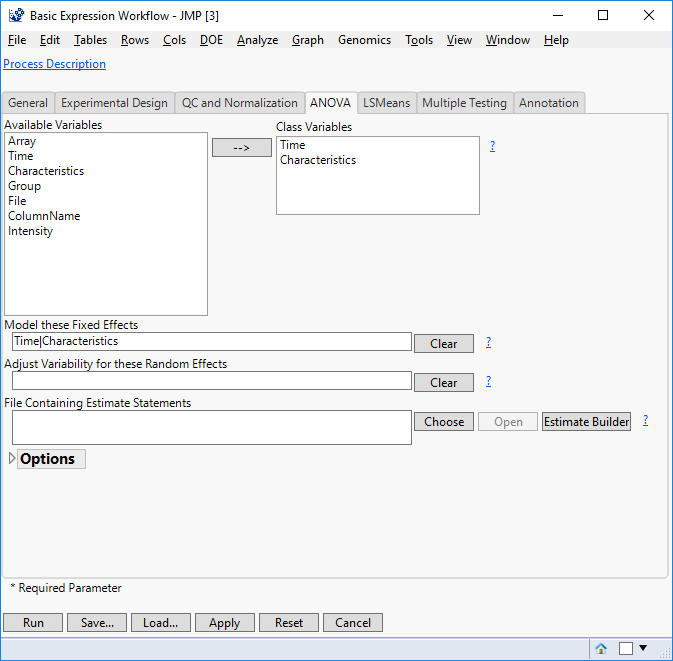Image resolution: width=673 pixels, height=661 pixels.
Task: Open the status bar dropdown arrow
Action: click(x=643, y=648)
